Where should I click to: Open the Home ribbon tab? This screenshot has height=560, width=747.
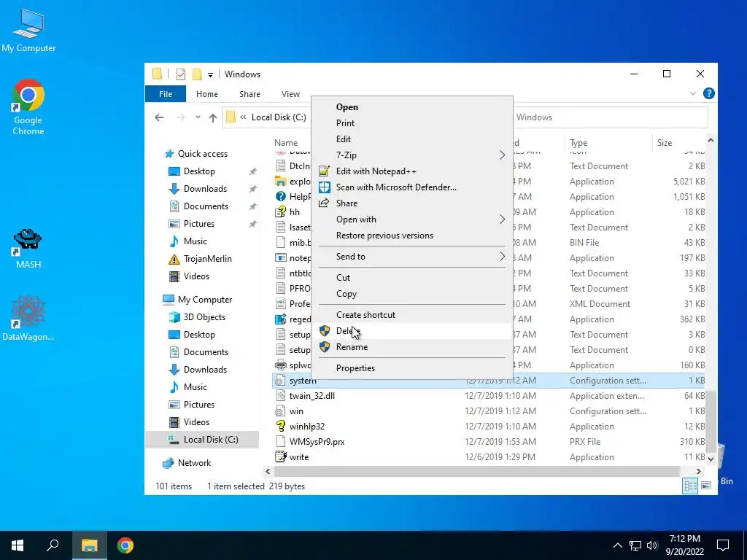tap(206, 94)
